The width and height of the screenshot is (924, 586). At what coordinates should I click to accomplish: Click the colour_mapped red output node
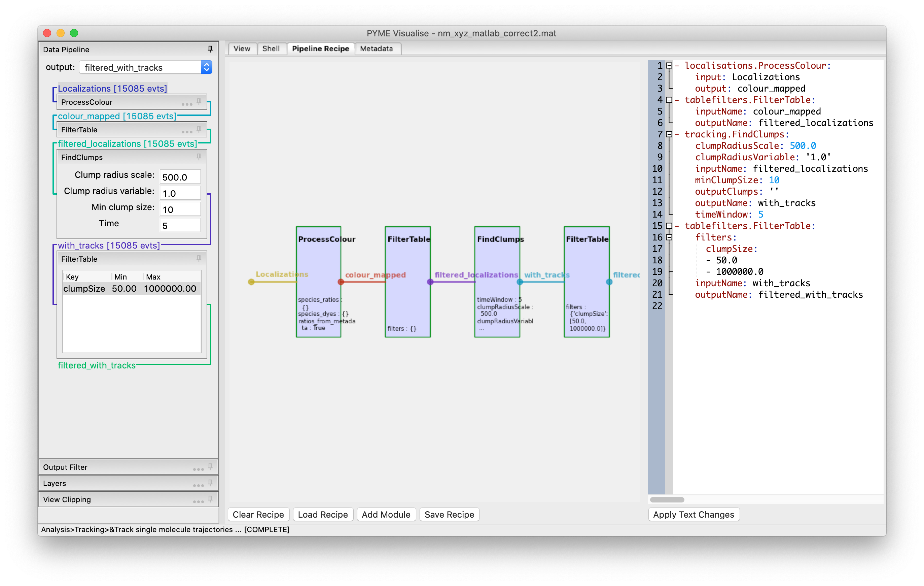click(341, 282)
